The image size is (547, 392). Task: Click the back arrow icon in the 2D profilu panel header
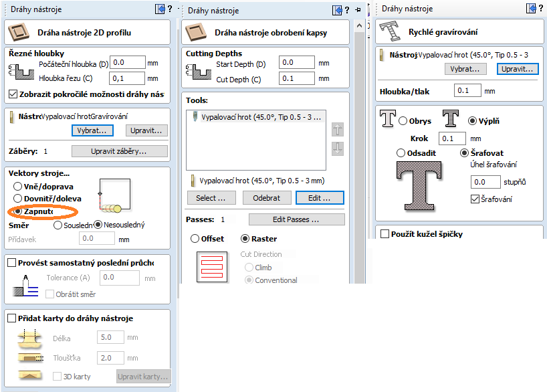point(159,9)
